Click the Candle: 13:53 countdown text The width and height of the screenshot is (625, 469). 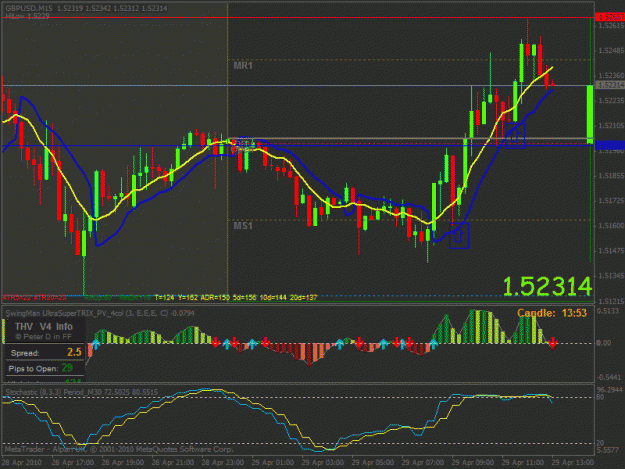[552, 313]
